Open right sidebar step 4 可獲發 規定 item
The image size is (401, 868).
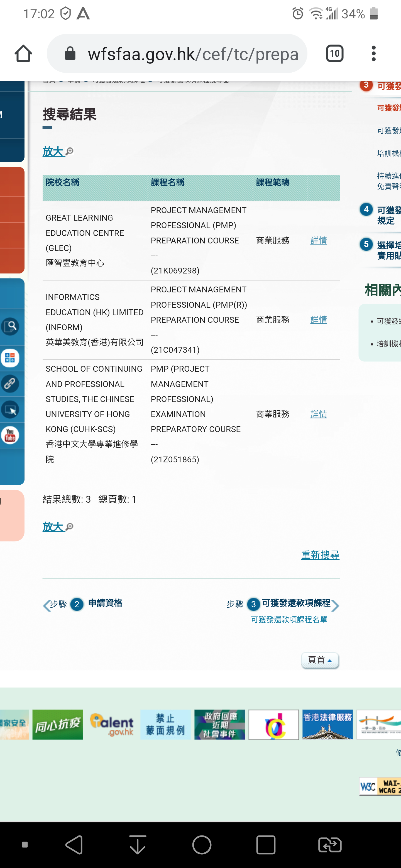pyautogui.click(x=380, y=215)
